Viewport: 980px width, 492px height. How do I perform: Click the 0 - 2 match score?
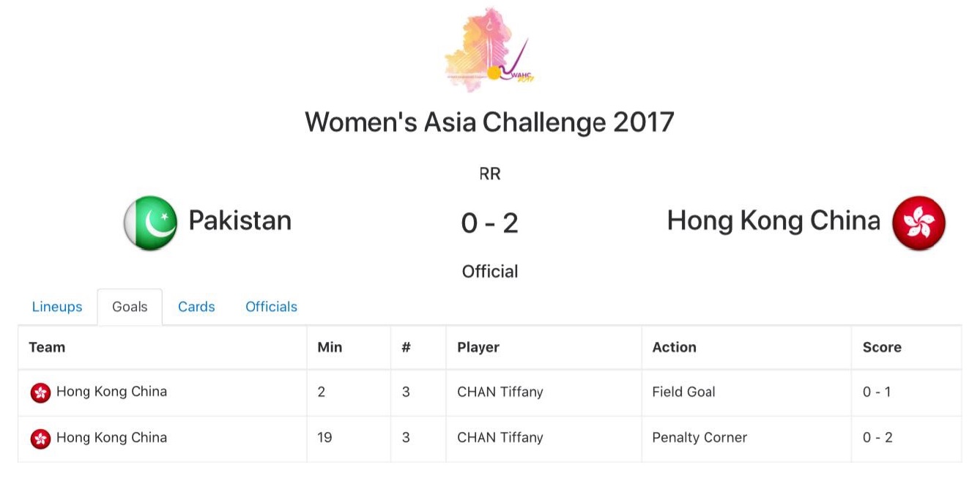(489, 223)
